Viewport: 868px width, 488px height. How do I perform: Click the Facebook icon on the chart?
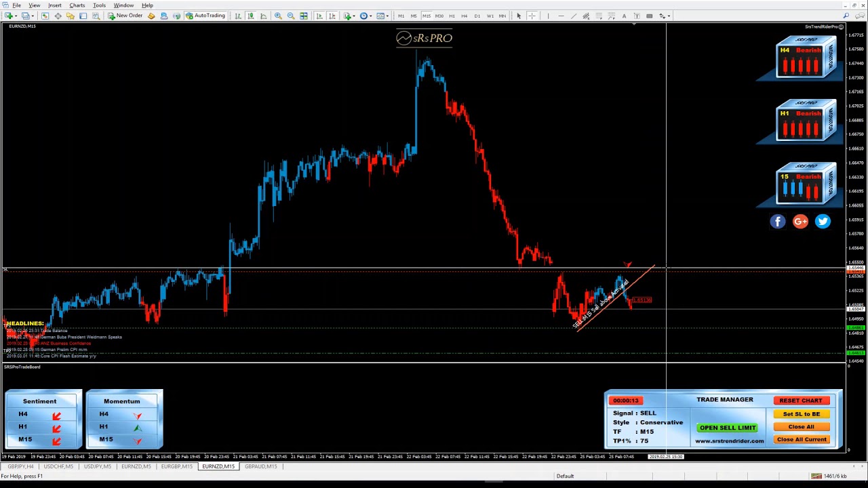click(778, 222)
